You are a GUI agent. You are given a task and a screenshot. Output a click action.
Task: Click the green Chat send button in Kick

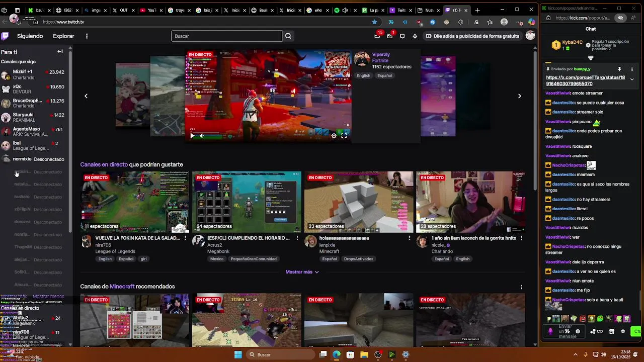point(637,331)
